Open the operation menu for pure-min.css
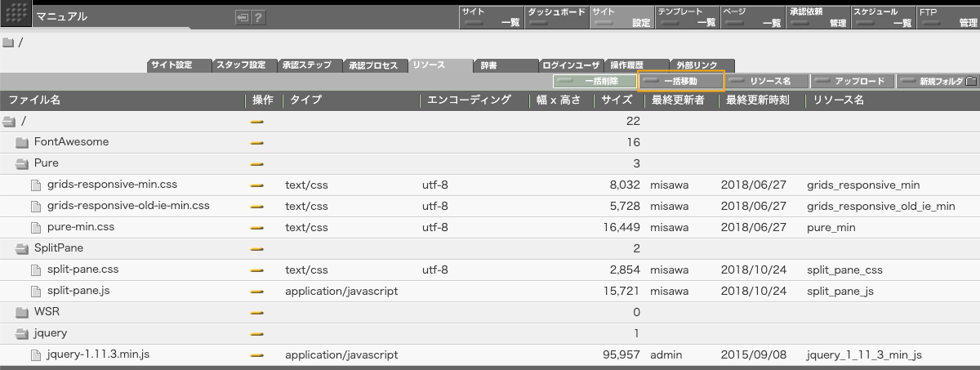 tap(257, 227)
